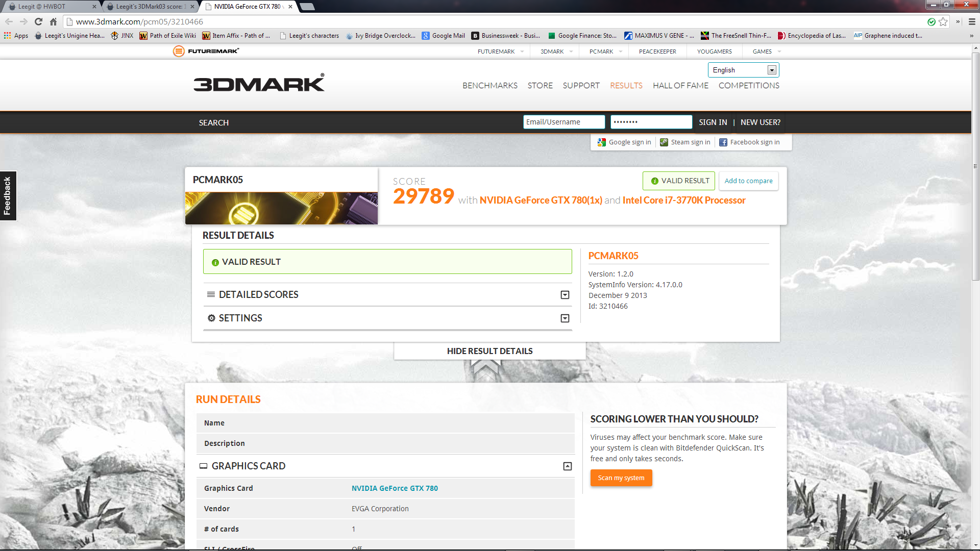
Task: Click the browser Back arrow
Action: coord(9,21)
